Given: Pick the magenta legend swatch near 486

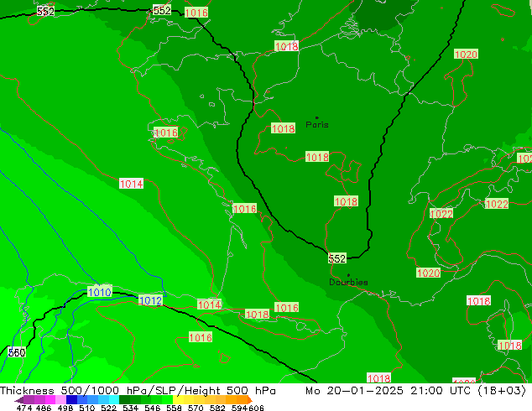Looking at the screenshot, I should tap(50, 399).
